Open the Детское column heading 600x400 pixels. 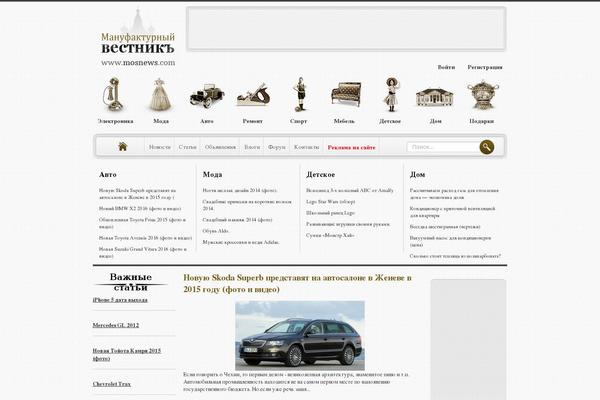[321, 175]
